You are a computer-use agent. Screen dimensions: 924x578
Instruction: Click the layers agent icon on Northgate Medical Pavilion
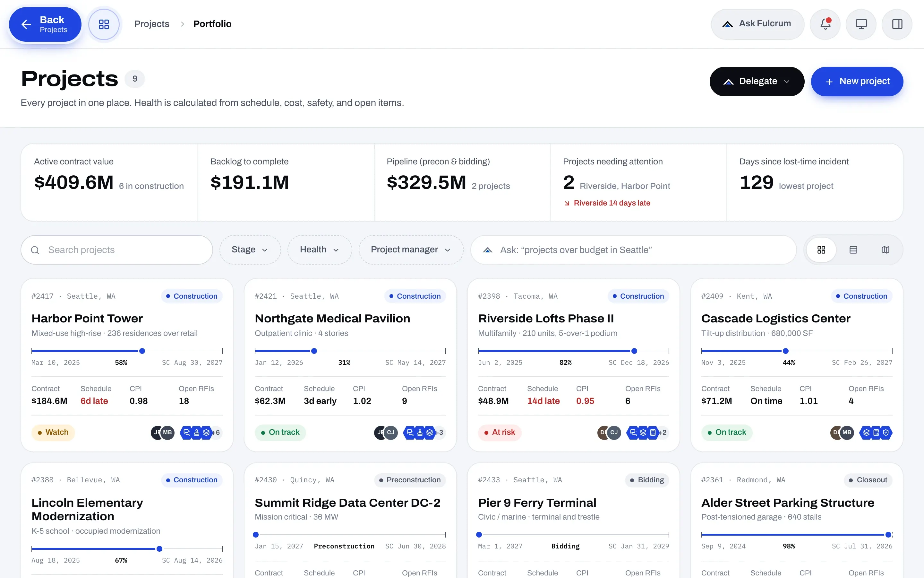pyautogui.click(x=430, y=432)
